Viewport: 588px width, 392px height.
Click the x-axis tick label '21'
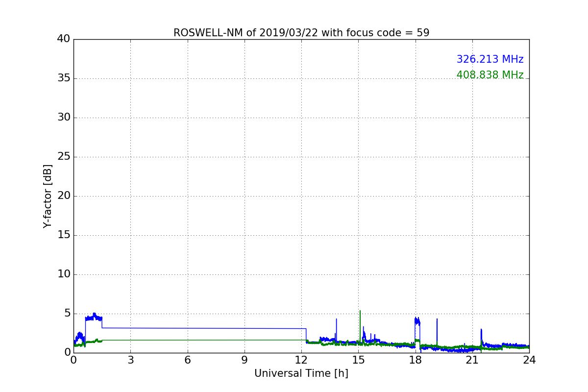pyautogui.click(x=472, y=360)
